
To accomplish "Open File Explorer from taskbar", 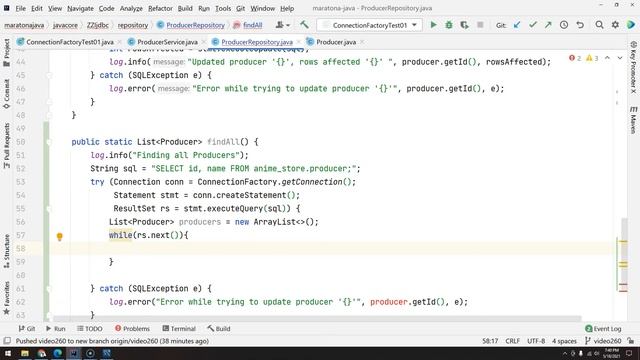I will tap(25, 353).
